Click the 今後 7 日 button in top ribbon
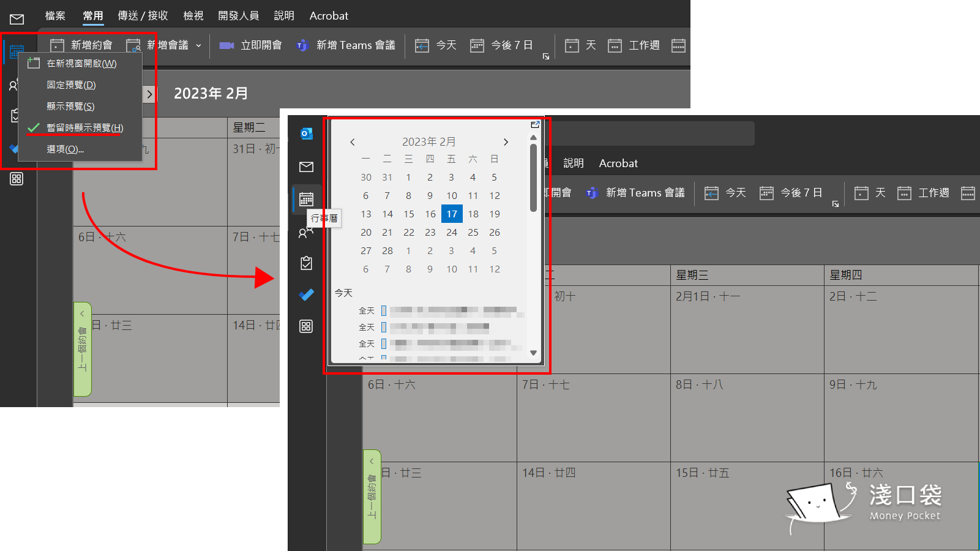980x551 pixels. click(501, 45)
